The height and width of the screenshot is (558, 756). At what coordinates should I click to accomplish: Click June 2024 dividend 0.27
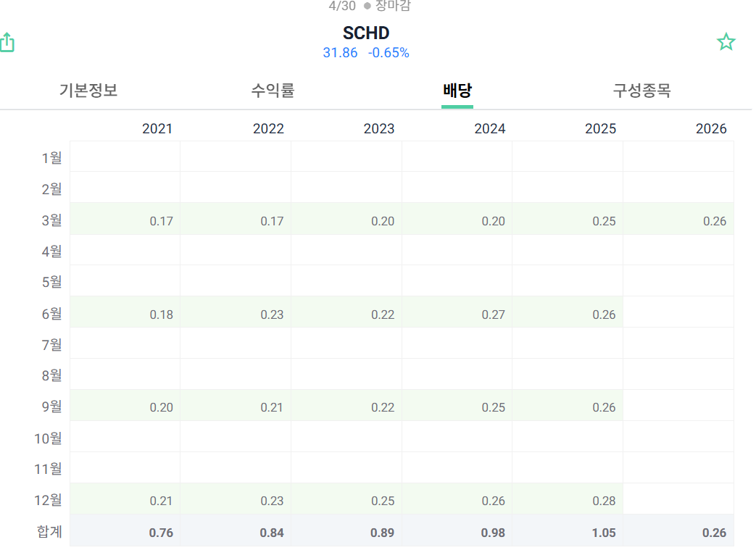click(x=493, y=315)
